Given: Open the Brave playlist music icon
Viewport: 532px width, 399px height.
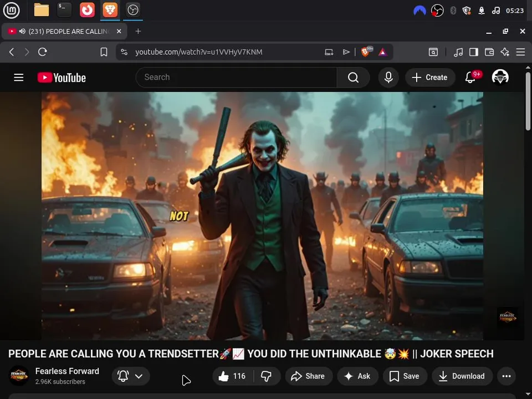Looking at the screenshot, I should [458, 52].
